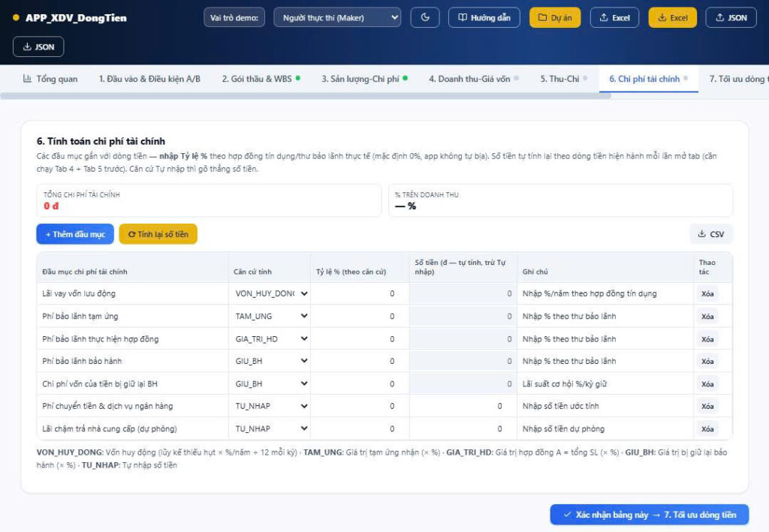Viewport: 769px width, 532px height.
Task: Click the Tỷ lệ % field for Phí bảo lãnh tạm ứng
Action: (360, 316)
